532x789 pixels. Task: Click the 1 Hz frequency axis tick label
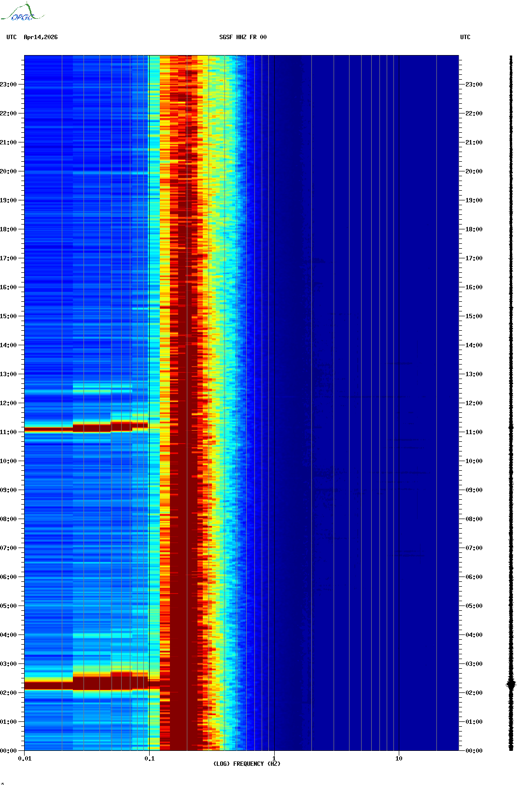(x=274, y=759)
